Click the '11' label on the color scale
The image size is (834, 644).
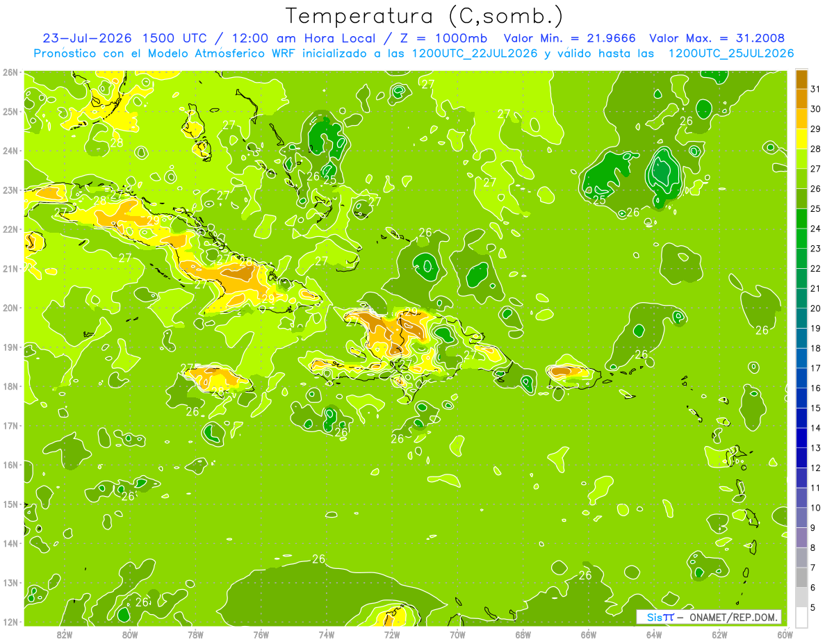point(816,488)
